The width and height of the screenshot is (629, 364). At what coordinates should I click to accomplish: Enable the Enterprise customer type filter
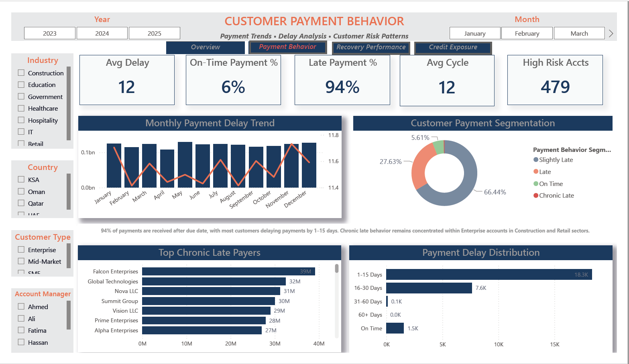(x=21, y=249)
